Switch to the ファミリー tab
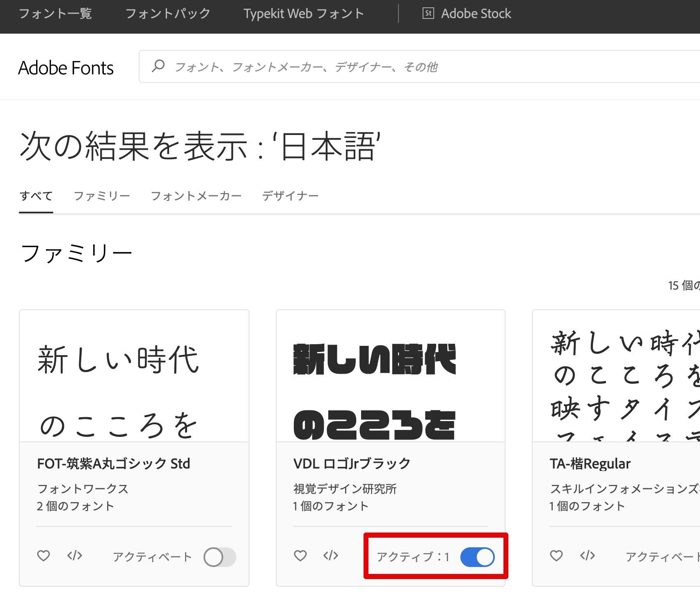The width and height of the screenshot is (700, 608). (102, 196)
